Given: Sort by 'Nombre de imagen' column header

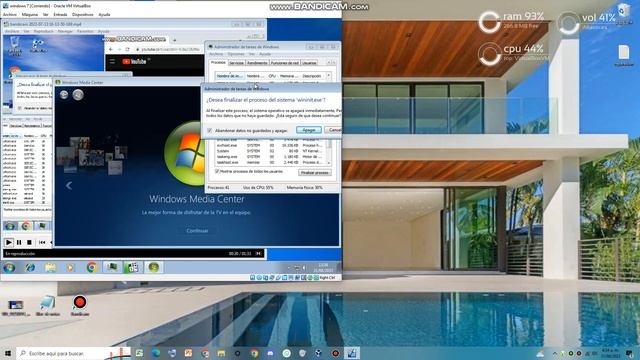Looking at the screenshot, I should coord(230,76).
